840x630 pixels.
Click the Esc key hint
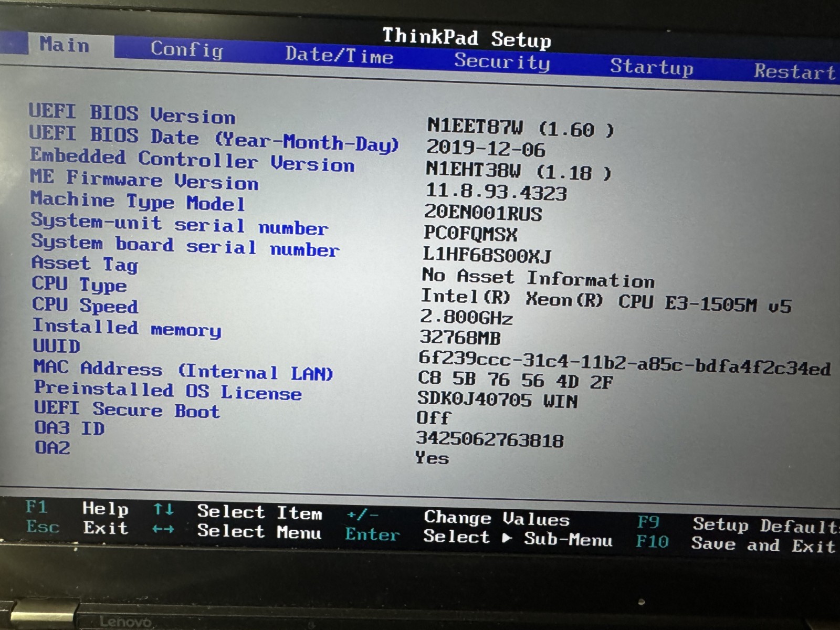point(43,526)
